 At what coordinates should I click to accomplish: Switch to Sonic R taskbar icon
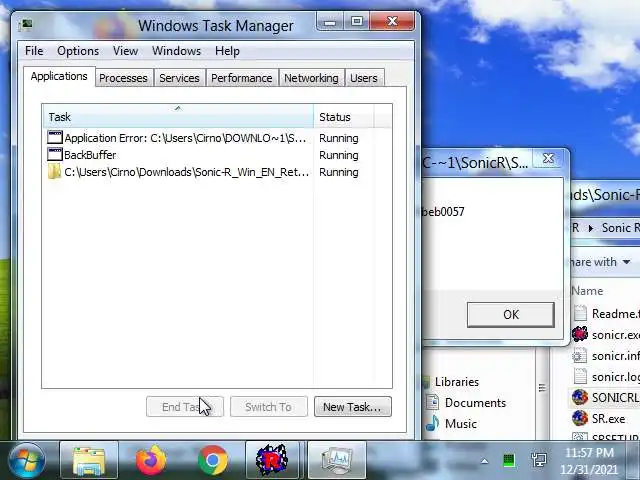tap(272, 460)
